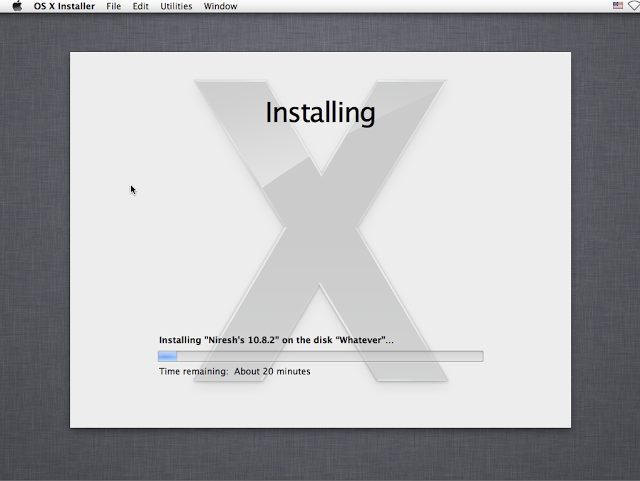Click the "Installing" heading
Image resolution: width=640 pixels, height=481 pixels.
coord(320,112)
